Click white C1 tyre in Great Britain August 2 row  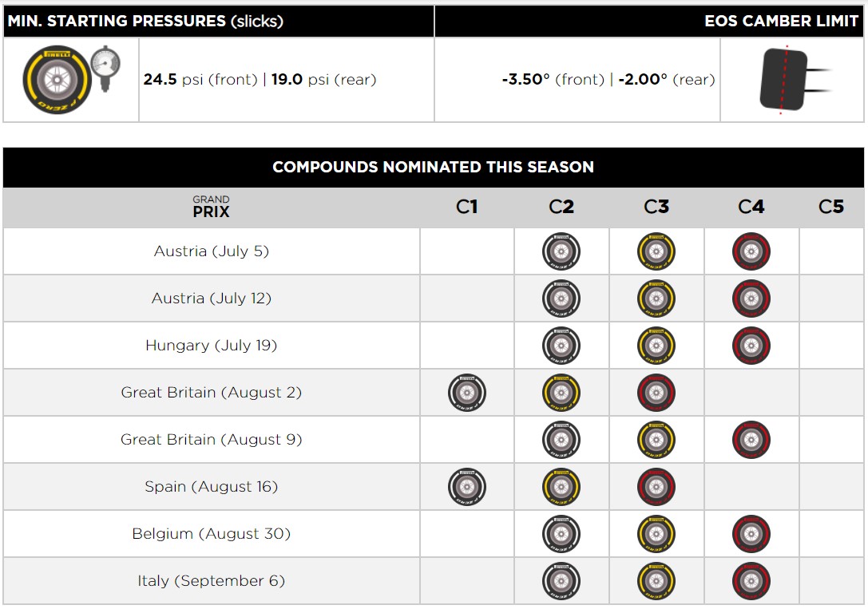pyautogui.click(x=466, y=393)
